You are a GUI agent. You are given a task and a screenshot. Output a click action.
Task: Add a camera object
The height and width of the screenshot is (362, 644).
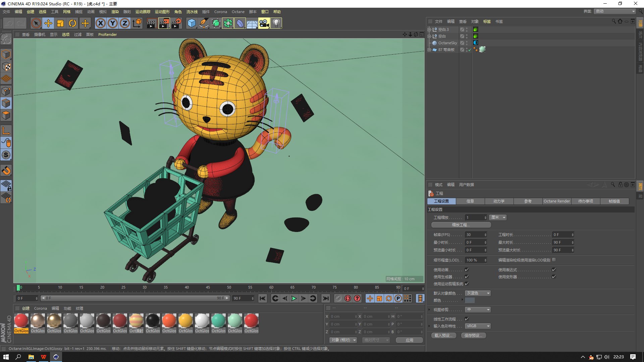pos(264,23)
